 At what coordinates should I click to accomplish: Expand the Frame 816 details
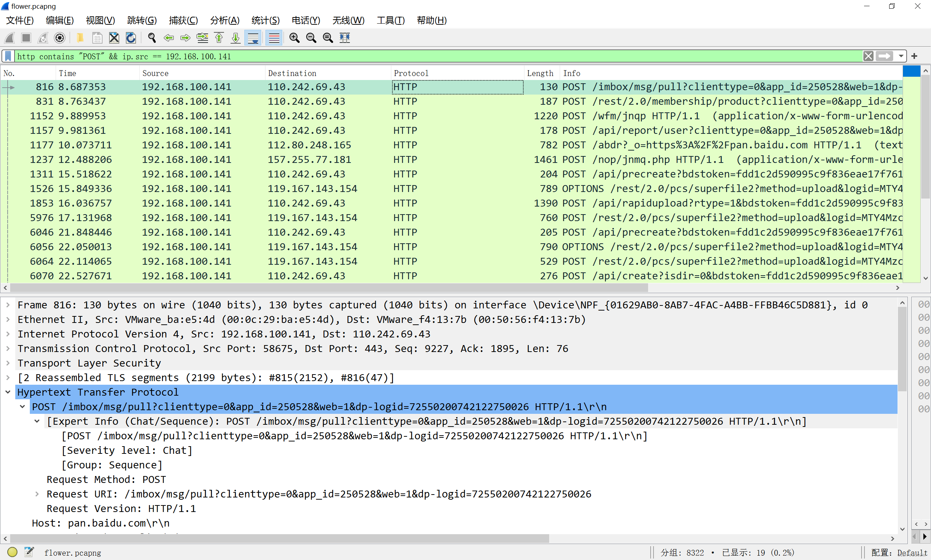click(8, 305)
